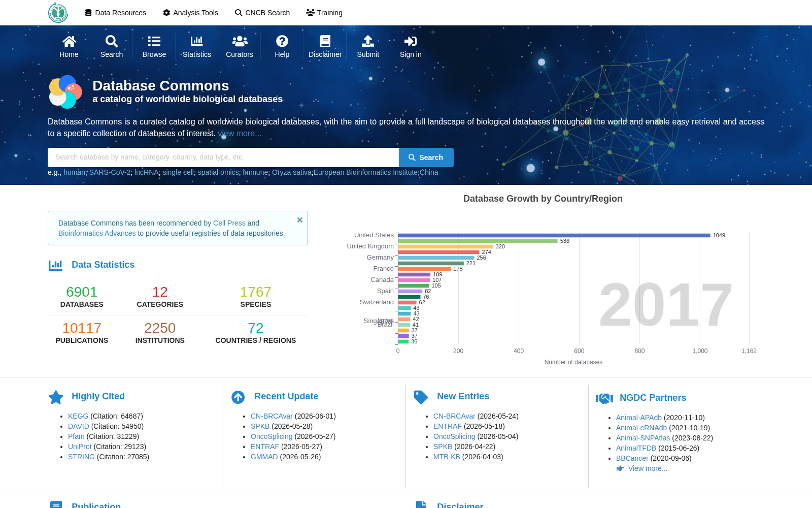This screenshot has width=812, height=508.
Task: Select the 'immune' example term
Action: click(256, 172)
